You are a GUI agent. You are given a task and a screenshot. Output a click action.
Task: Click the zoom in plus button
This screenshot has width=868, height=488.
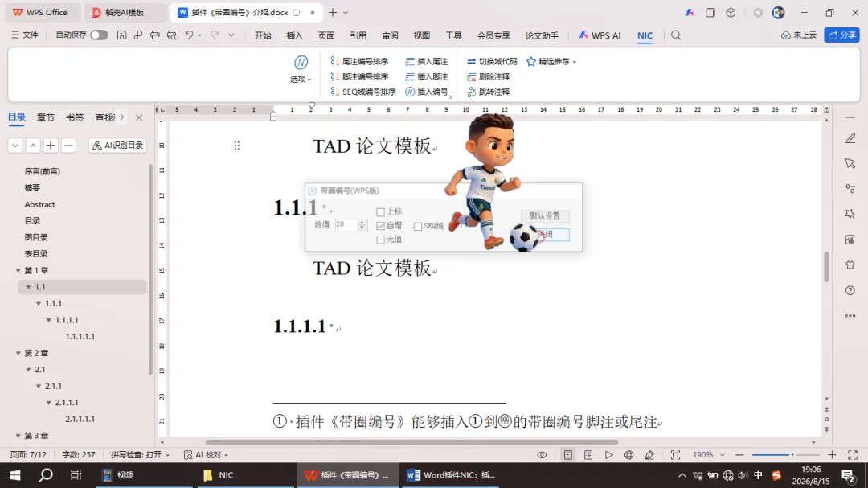coord(832,455)
